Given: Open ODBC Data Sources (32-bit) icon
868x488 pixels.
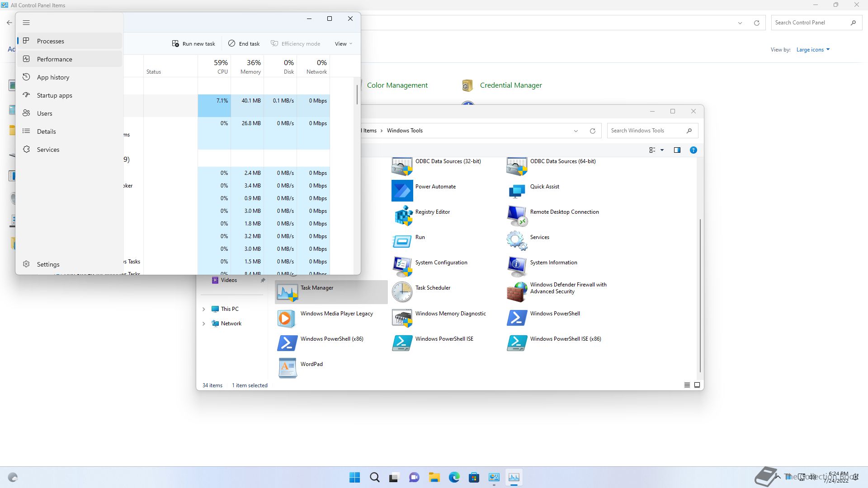Looking at the screenshot, I should pyautogui.click(x=402, y=166).
